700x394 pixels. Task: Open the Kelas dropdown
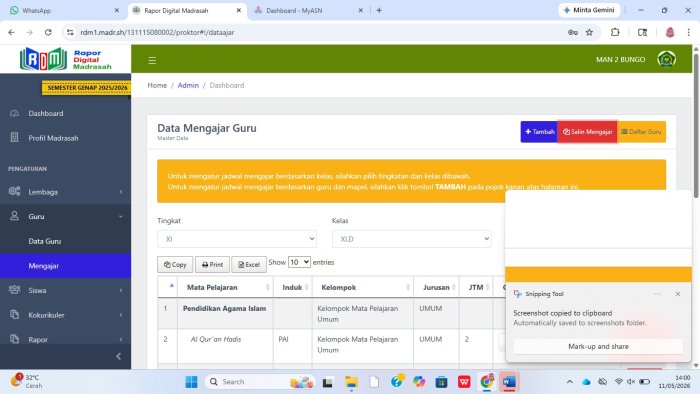click(x=412, y=239)
